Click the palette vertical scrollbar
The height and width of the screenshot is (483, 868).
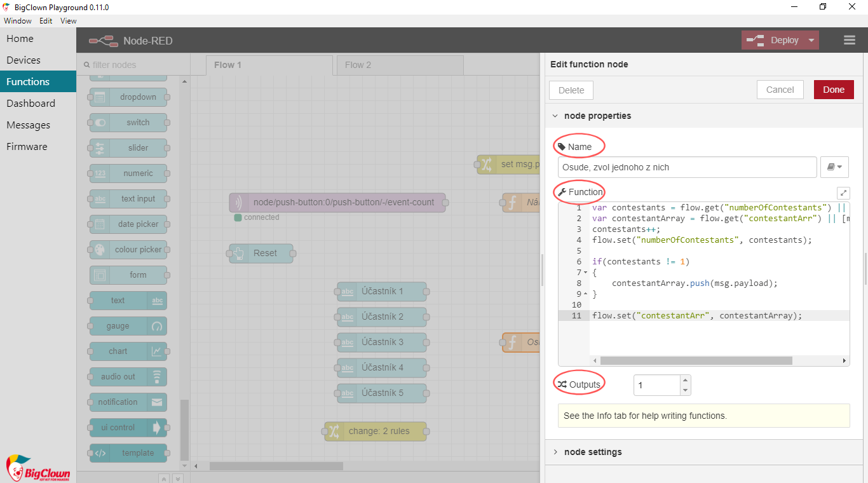pos(185,429)
